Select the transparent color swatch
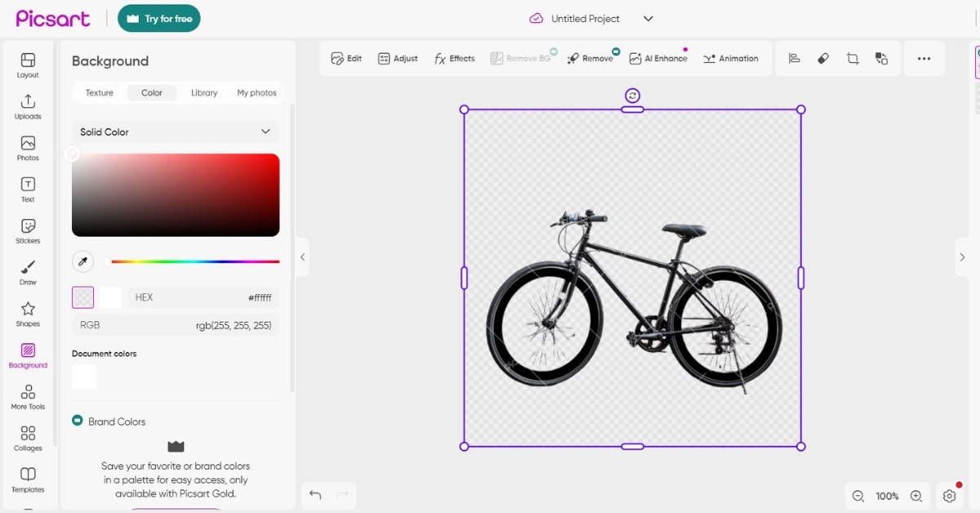Screen dimensions: 980x513 (x=82, y=297)
